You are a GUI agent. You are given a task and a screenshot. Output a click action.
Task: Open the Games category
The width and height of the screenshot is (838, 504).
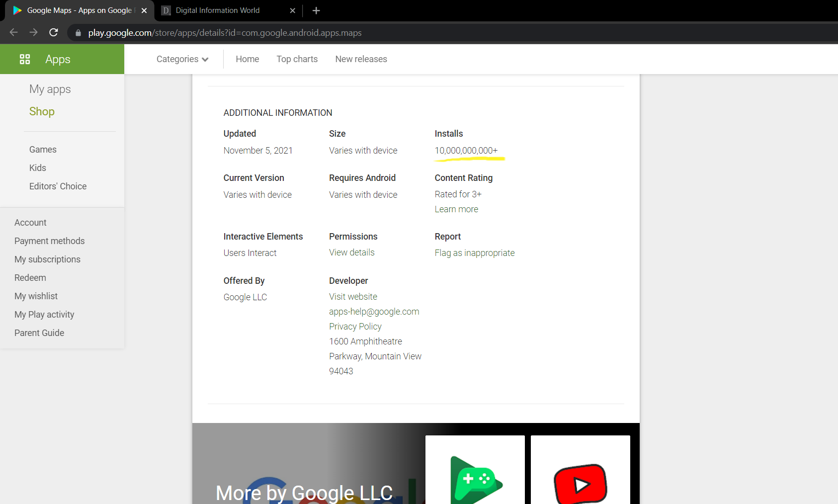(43, 150)
